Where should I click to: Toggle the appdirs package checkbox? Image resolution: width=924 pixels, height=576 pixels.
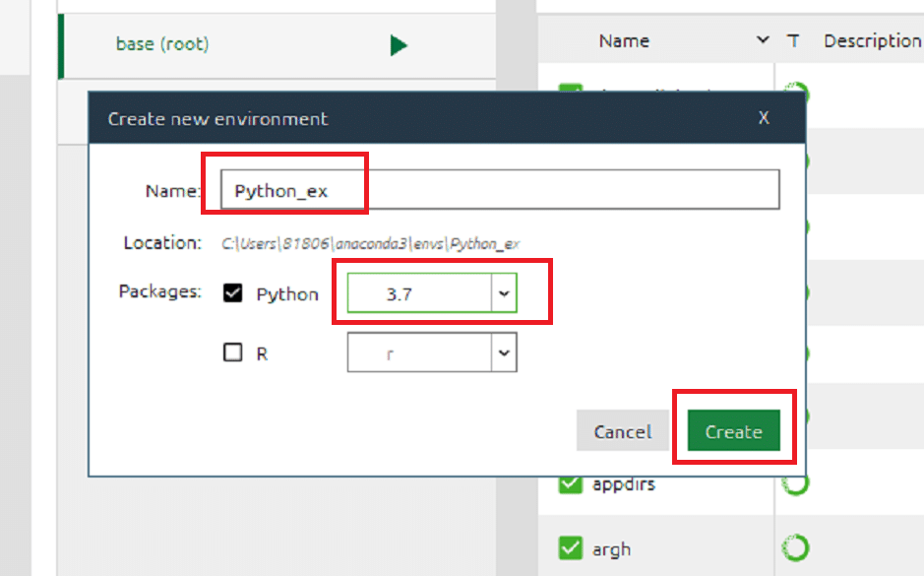click(x=570, y=484)
